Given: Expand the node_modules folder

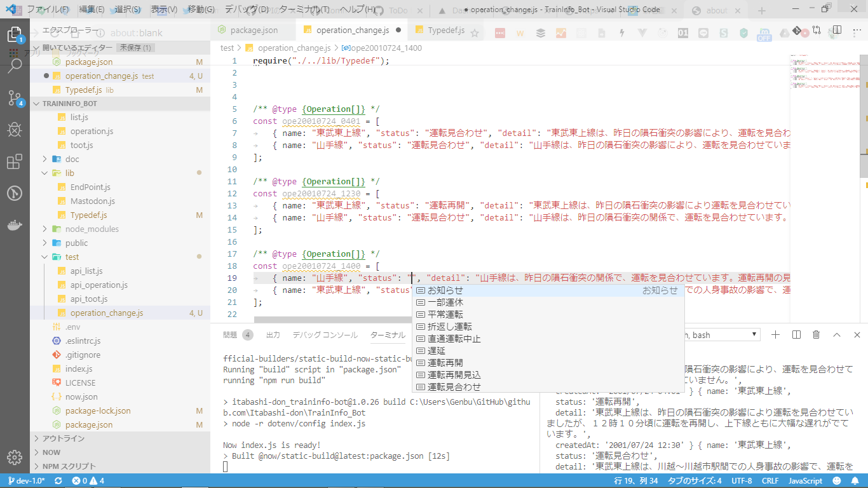Looking at the screenshot, I should (92, 229).
